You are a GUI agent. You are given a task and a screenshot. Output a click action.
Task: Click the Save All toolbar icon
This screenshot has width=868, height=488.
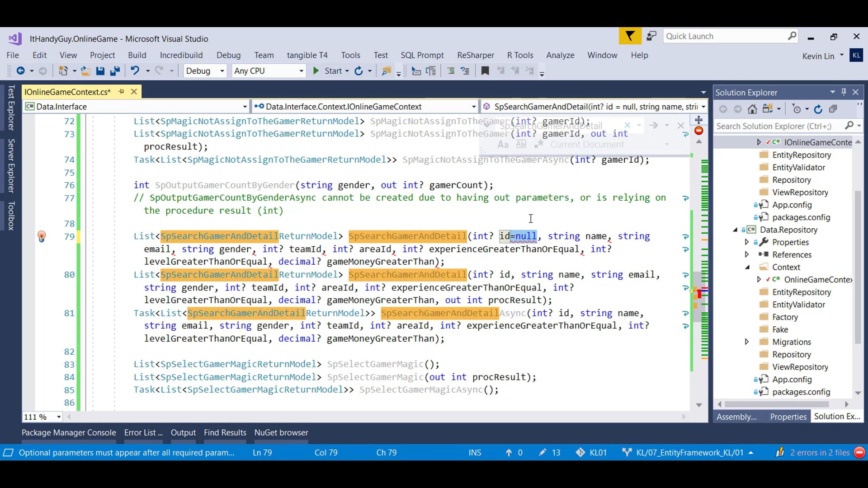click(x=115, y=71)
